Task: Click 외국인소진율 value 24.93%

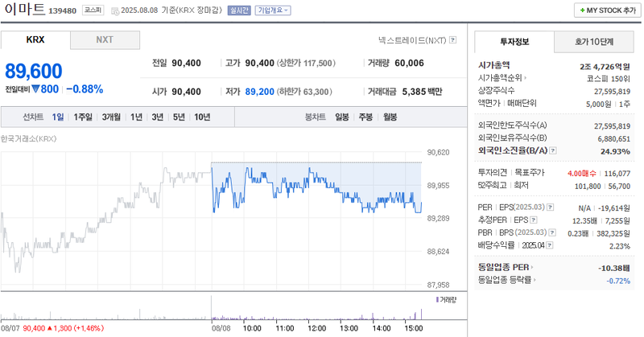Action: coord(615,151)
